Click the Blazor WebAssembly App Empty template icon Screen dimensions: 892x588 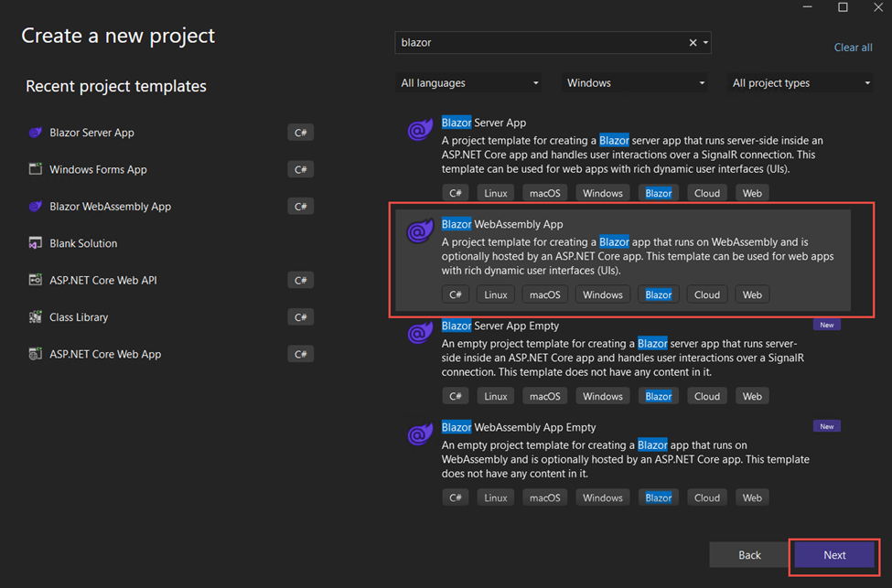tap(420, 435)
